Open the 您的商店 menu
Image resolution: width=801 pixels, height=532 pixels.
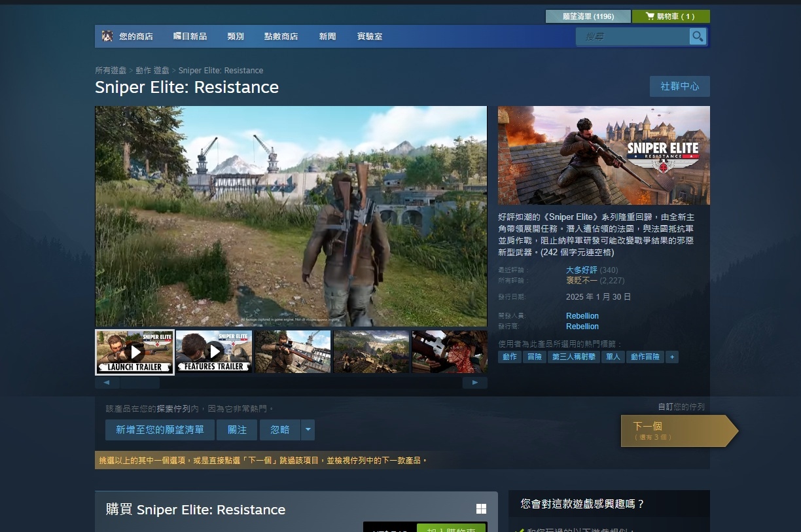pyautogui.click(x=136, y=37)
